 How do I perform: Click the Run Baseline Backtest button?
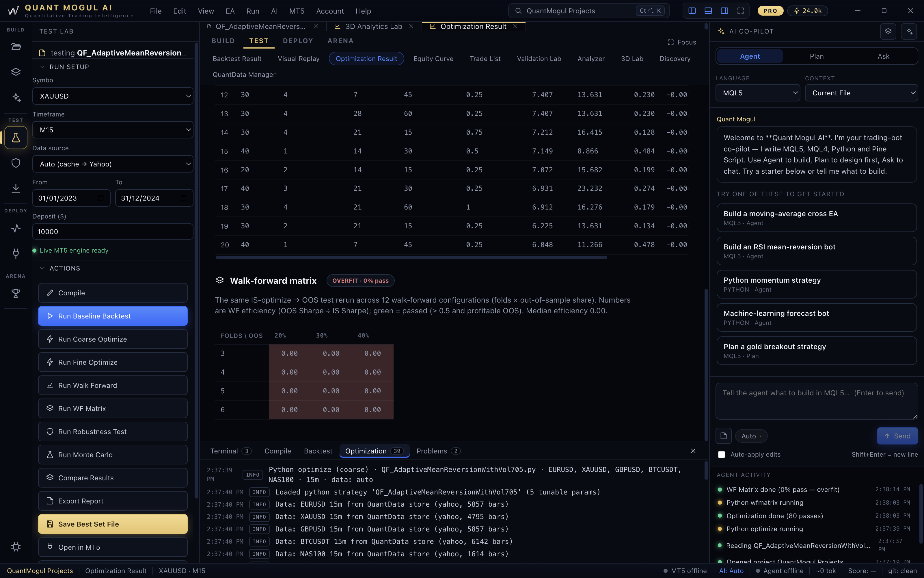pyautogui.click(x=113, y=316)
